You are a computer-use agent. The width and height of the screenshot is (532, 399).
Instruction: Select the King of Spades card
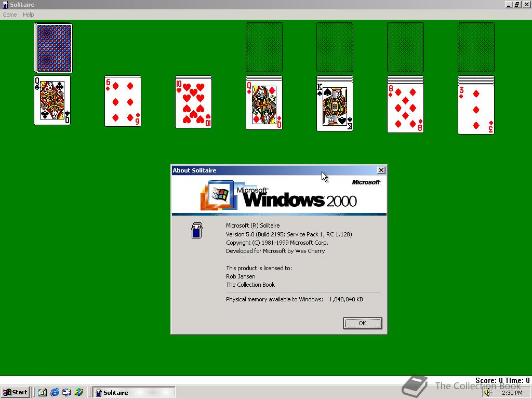(335, 106)
